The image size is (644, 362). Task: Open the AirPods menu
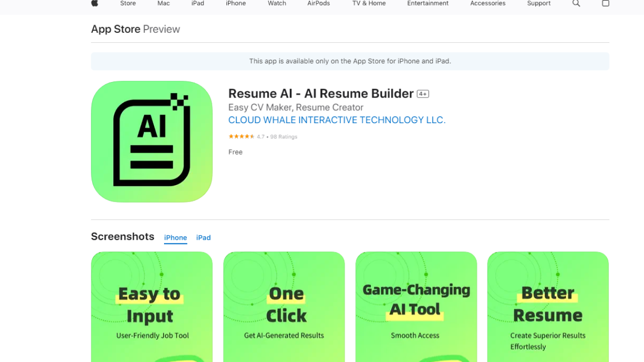pos(318,3)
